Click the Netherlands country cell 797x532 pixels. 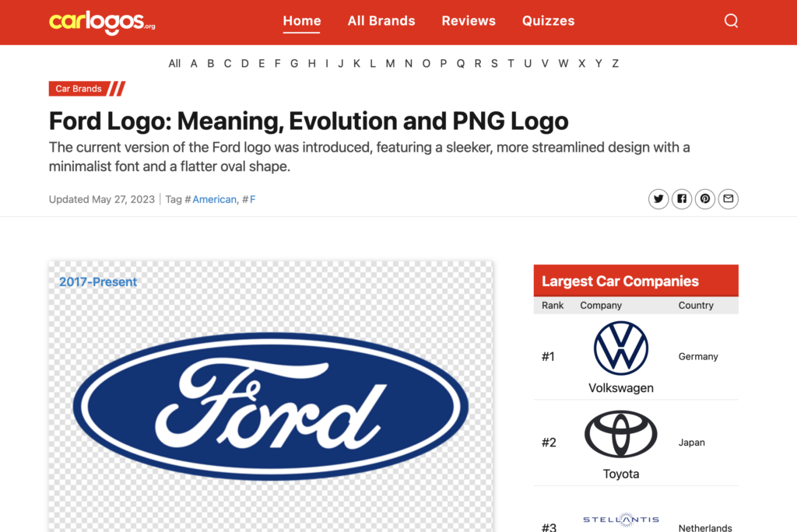tap(705, 528)
